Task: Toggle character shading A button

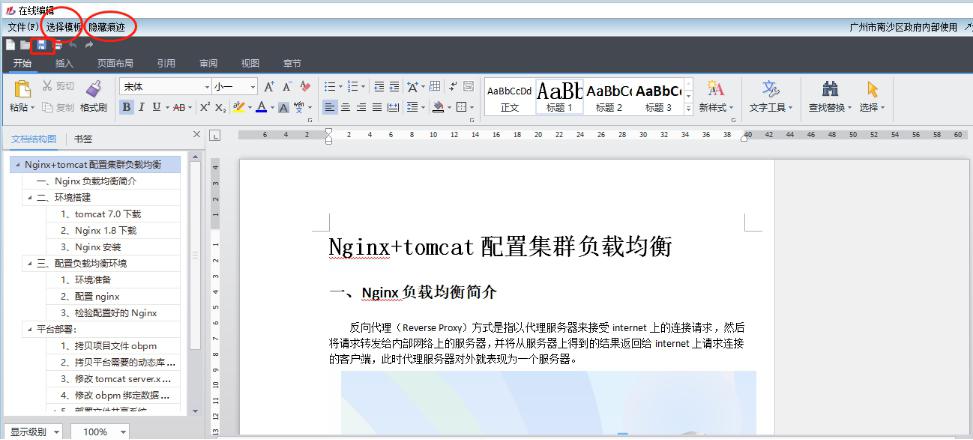Action: click(x=283, y=107)
